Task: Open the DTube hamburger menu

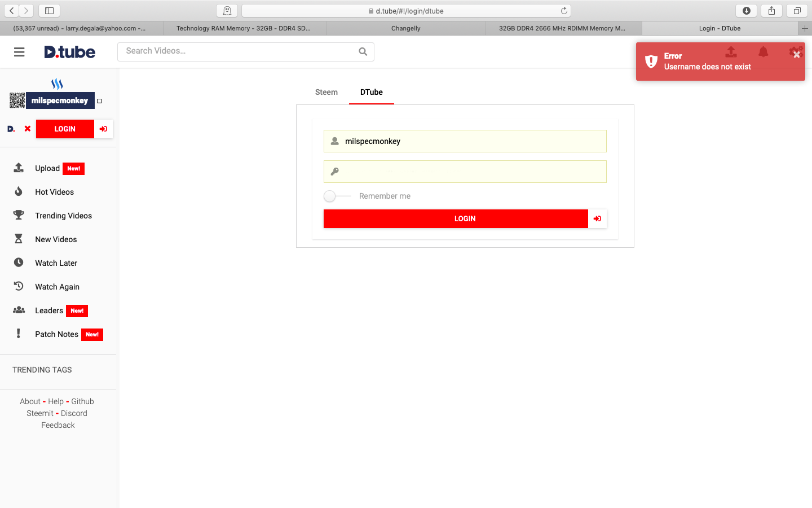Action: pos(19,52)
